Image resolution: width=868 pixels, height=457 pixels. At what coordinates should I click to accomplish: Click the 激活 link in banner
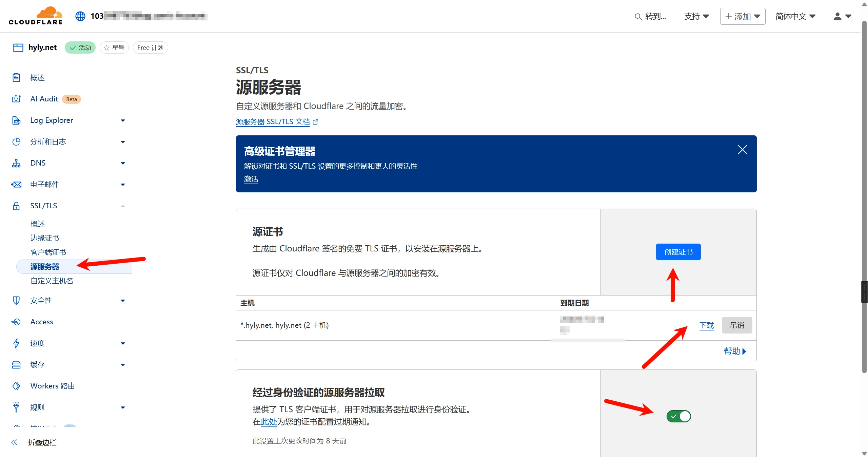(251, 179)
